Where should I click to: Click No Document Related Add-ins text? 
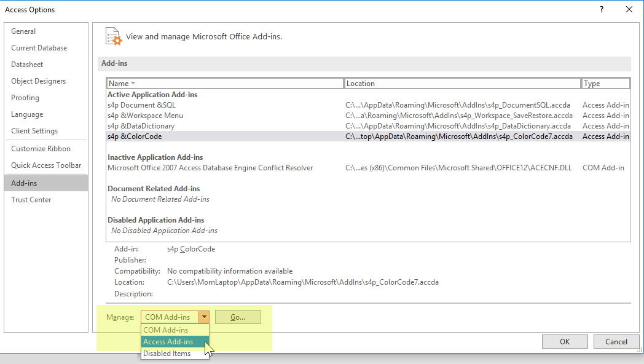tap(160, 199)
